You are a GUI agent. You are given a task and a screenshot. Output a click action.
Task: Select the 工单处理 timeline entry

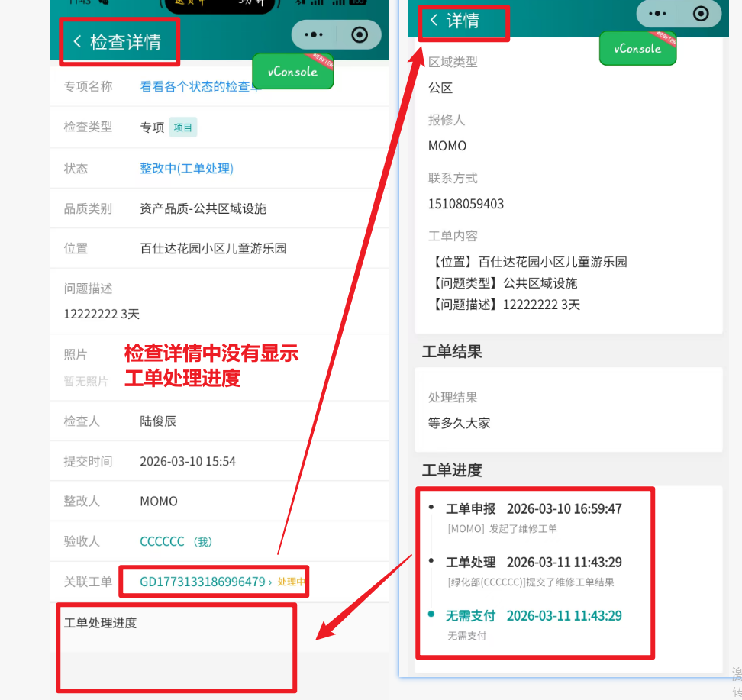[470, 562]
